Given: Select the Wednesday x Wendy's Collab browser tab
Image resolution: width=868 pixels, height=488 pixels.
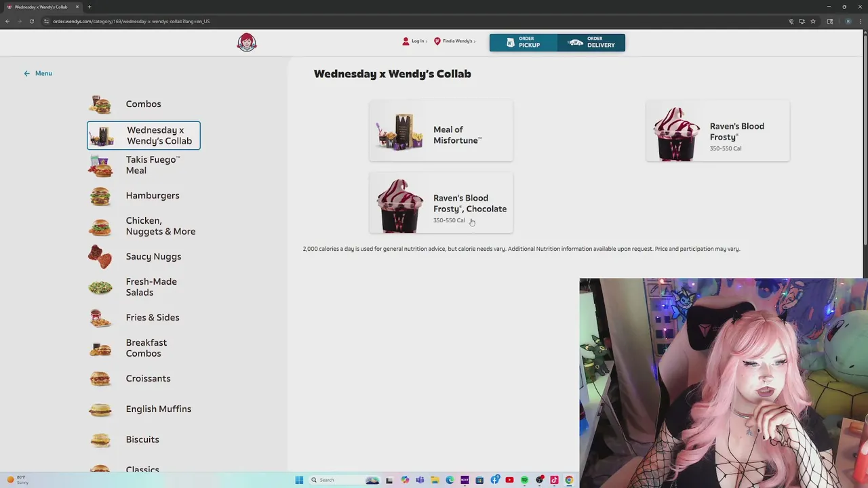Looking at the screenshot, I should point(42,7).
